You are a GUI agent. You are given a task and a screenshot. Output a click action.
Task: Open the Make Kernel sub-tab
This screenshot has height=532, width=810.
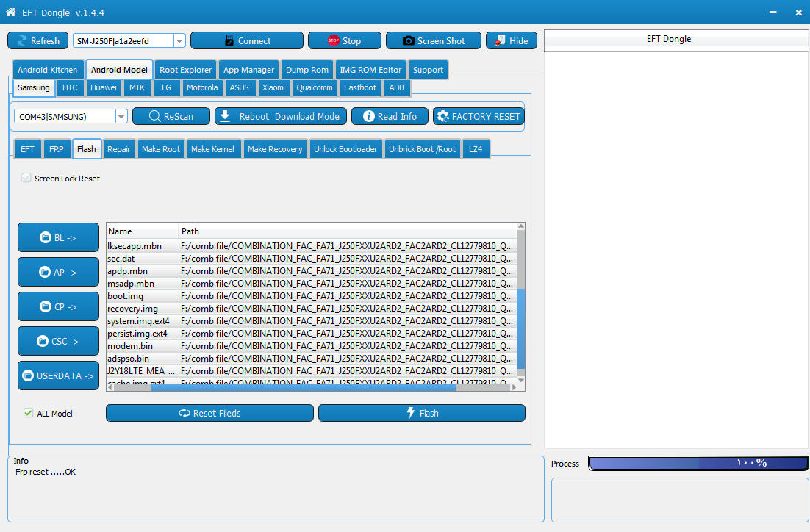pyautogui.click(x=212, y=149)
